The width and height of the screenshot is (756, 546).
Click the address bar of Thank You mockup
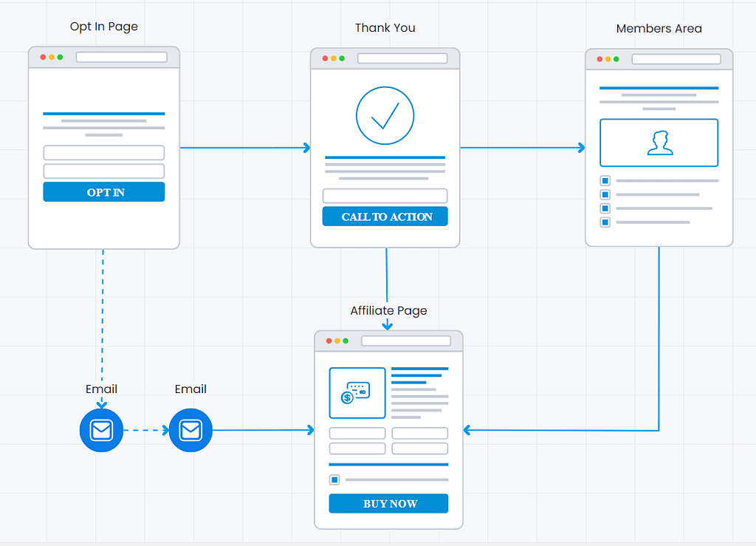pos(402,58)
